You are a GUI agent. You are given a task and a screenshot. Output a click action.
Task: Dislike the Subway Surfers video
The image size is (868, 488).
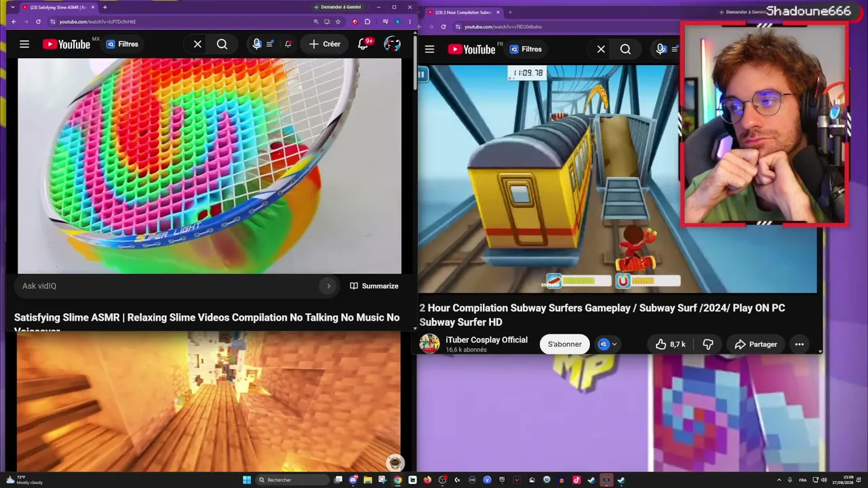pos(708,344)
